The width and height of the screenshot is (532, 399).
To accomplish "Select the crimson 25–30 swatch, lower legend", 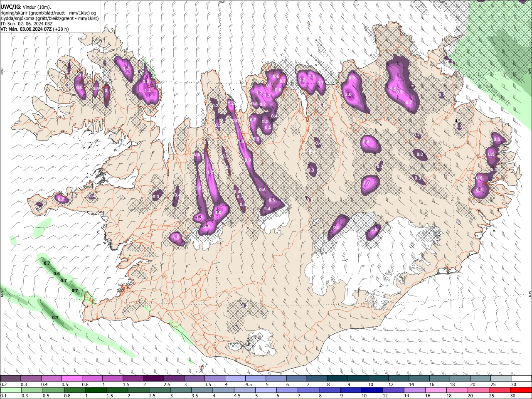I will [499, 390].
